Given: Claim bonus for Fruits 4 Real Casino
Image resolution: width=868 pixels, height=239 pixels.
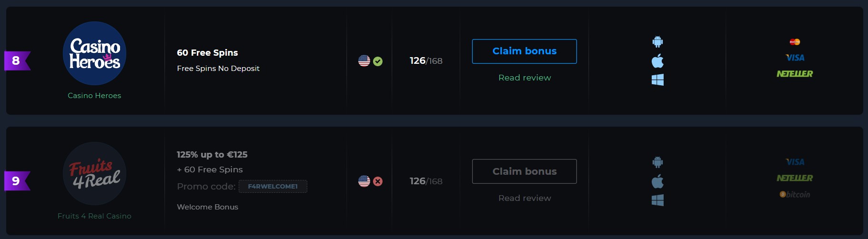Looking at the screenshot, I should tap(525, 171).
